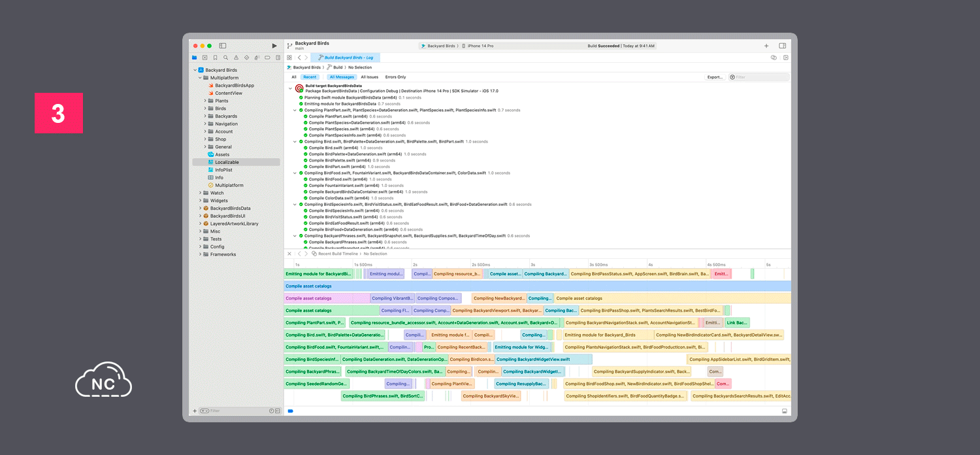Open the Project navigator folder icon
Image resolution: width=980 pixels, height=455 pixels.
[x=195, y=58]
